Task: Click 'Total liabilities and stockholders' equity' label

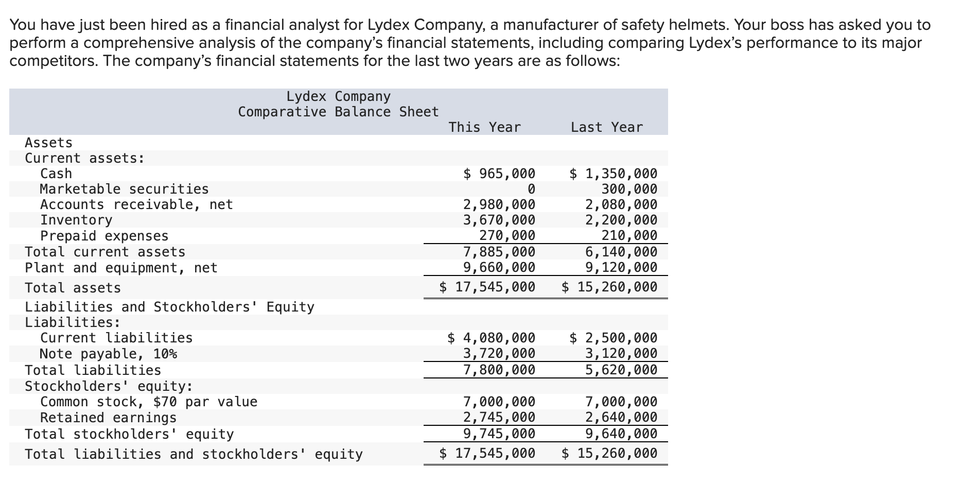Action: [x=194, y=454]
